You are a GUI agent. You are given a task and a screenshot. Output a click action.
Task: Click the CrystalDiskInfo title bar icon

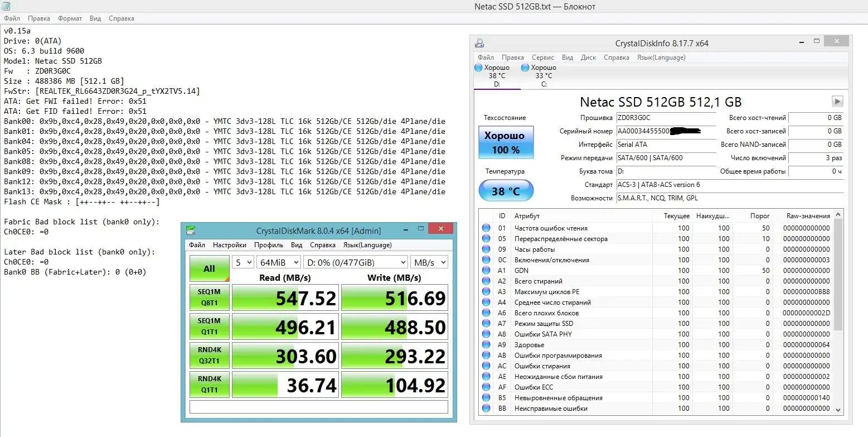coord(479,44)
